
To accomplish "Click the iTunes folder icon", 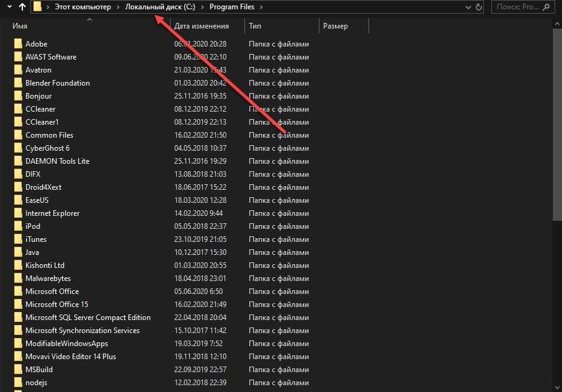I will coord(18,239).
